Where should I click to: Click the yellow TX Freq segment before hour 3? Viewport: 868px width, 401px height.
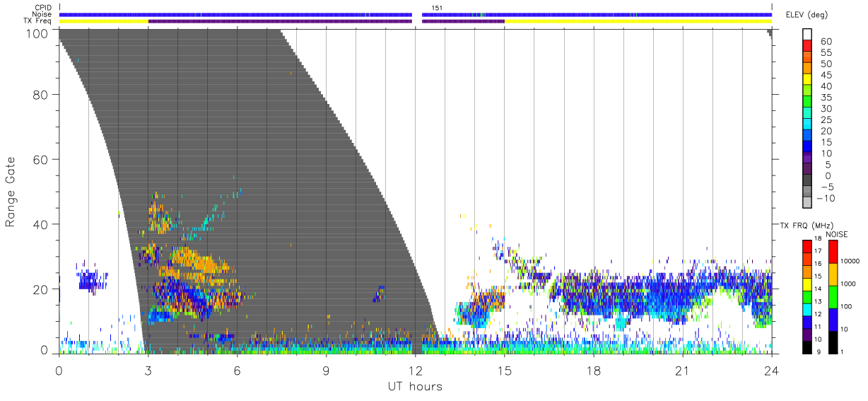click(x=103, y=21)
